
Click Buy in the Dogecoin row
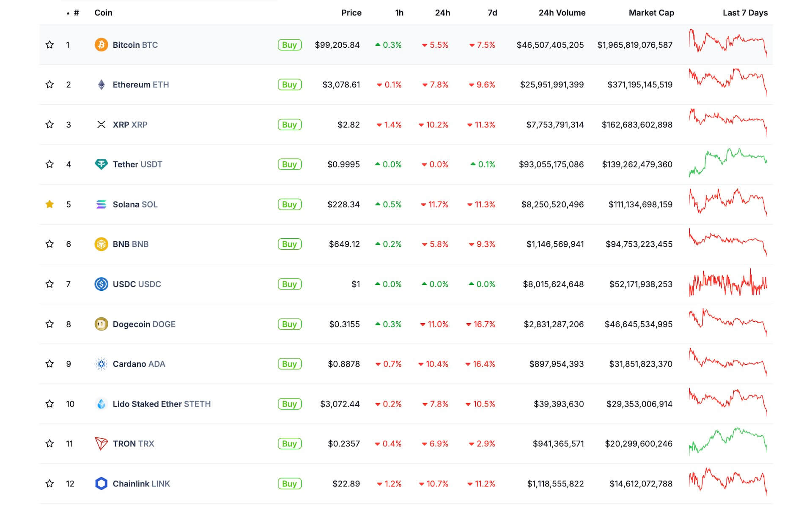pyautogui.click(x=290, y=324)
